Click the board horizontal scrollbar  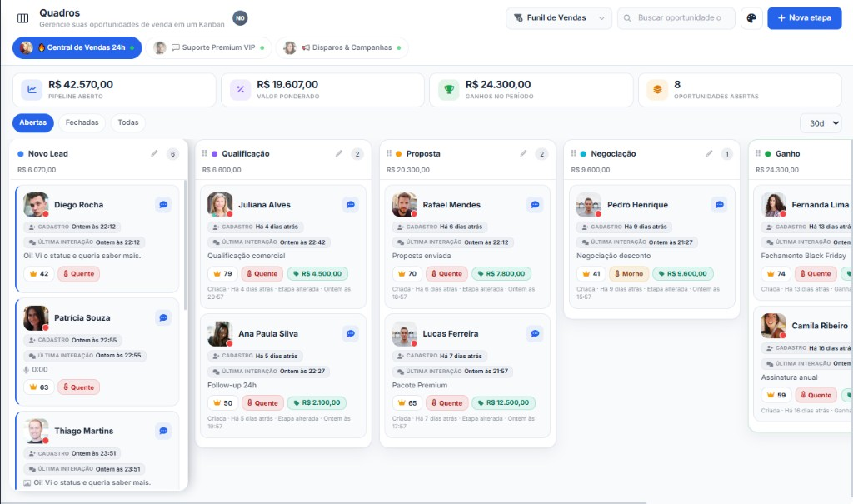324,502
